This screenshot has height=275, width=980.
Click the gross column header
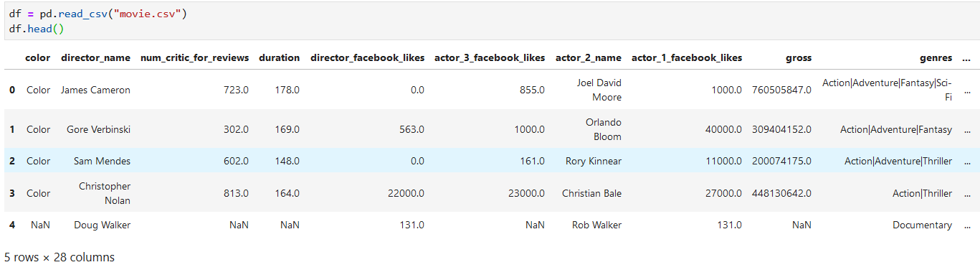point(797,57)
